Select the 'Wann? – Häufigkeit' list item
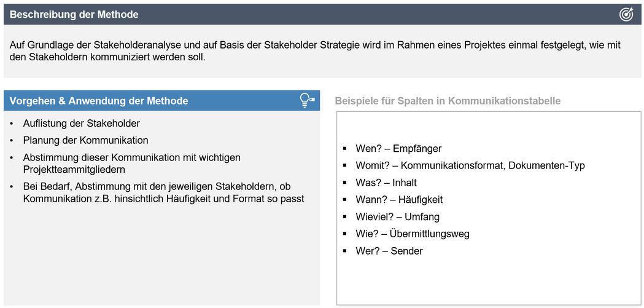This screenshot has width=644, height=308. 399,200
